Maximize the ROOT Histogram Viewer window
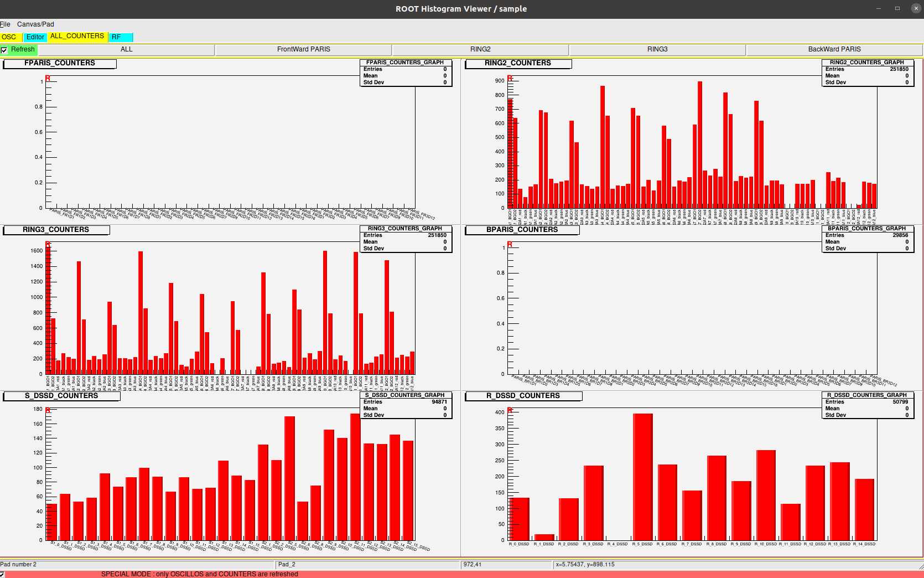Viewport: 924px width, 578px height. tap(897, 8)
